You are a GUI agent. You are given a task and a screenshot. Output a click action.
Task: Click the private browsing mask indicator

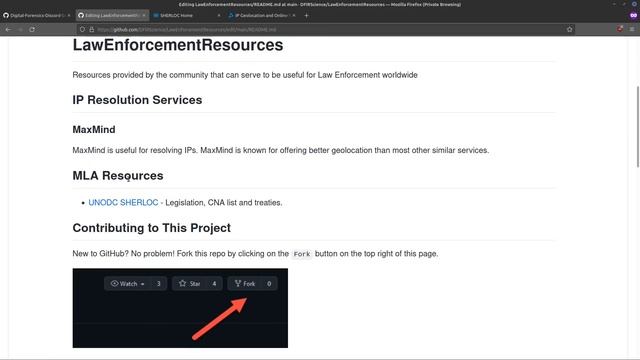[x=633, y=16]
